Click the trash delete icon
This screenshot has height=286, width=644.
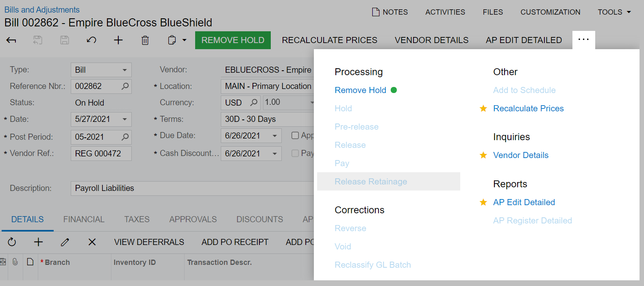tap(145, 40)
